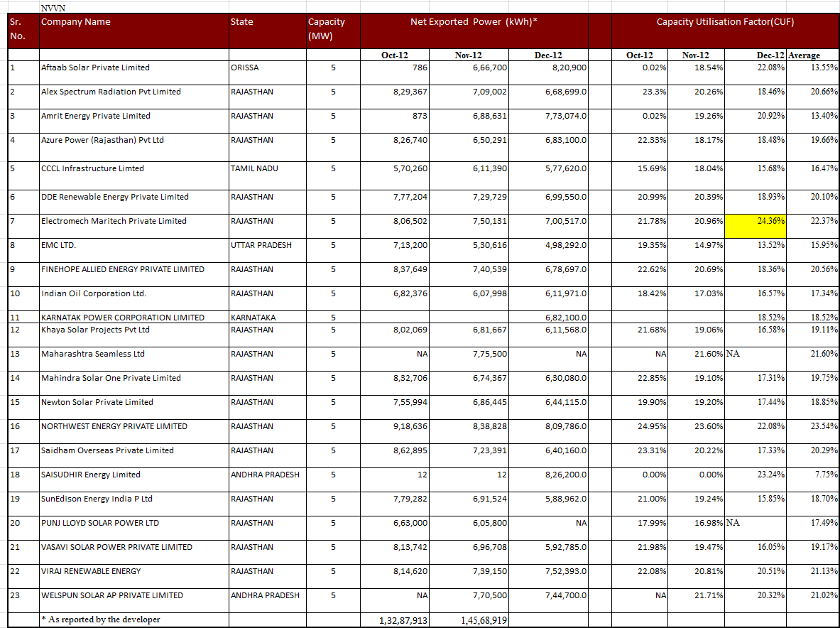The width and height of the screenshot is (840, 628).
Task: Click the '8,38,828' Nov-12 power cell
Action: coord(469,431)
